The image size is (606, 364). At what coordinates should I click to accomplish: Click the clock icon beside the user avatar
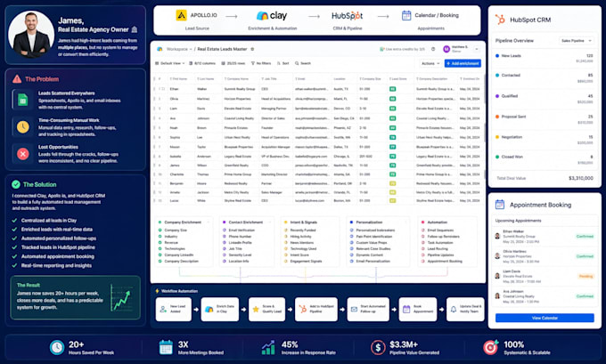click(x=433, y=49)
